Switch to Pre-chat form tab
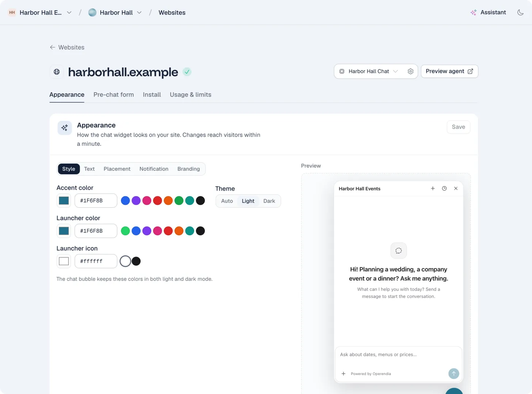This screenshot has height=394, width=532. [x=114, y=95]
